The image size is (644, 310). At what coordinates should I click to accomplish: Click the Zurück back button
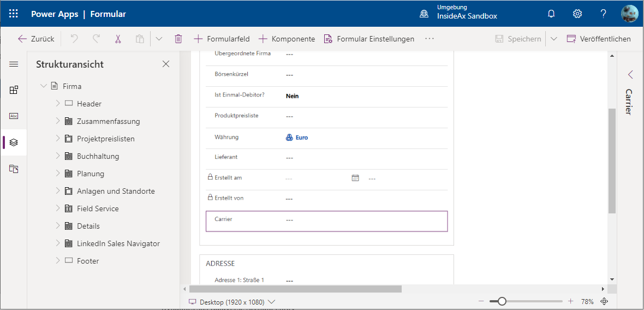[x=36, y=39]
